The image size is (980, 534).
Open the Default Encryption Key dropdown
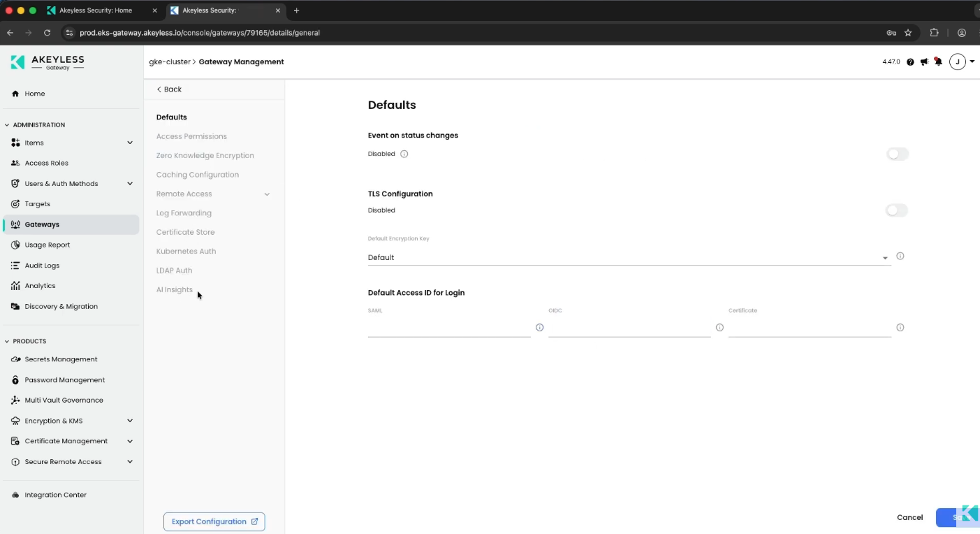(629, 257)
